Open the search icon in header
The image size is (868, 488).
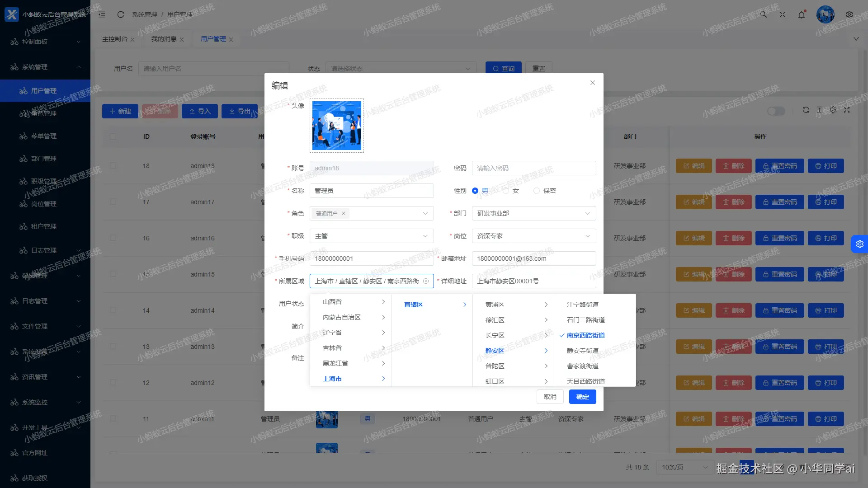point(764,14)
